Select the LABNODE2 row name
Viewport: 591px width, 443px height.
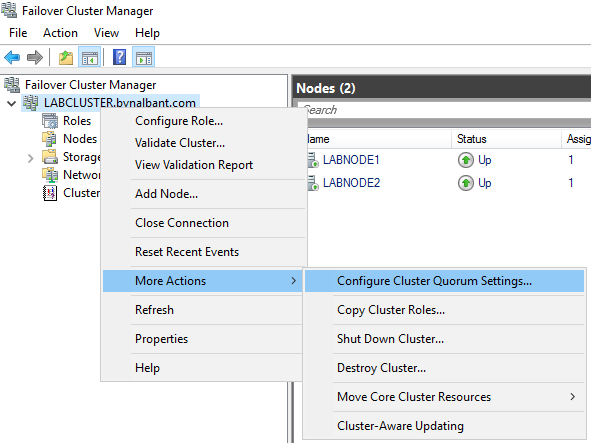coord(352,183)
